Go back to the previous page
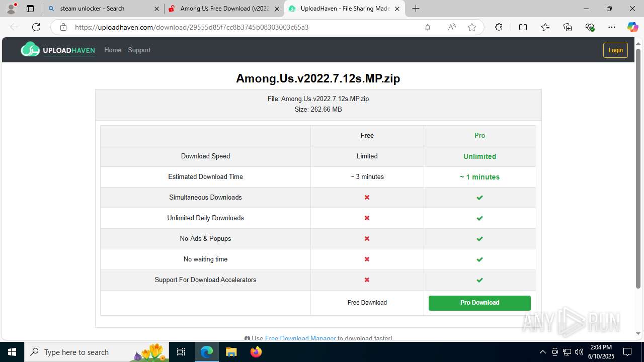Image resolution: width=644 pixels, height=362 pixels. [14, 27]
